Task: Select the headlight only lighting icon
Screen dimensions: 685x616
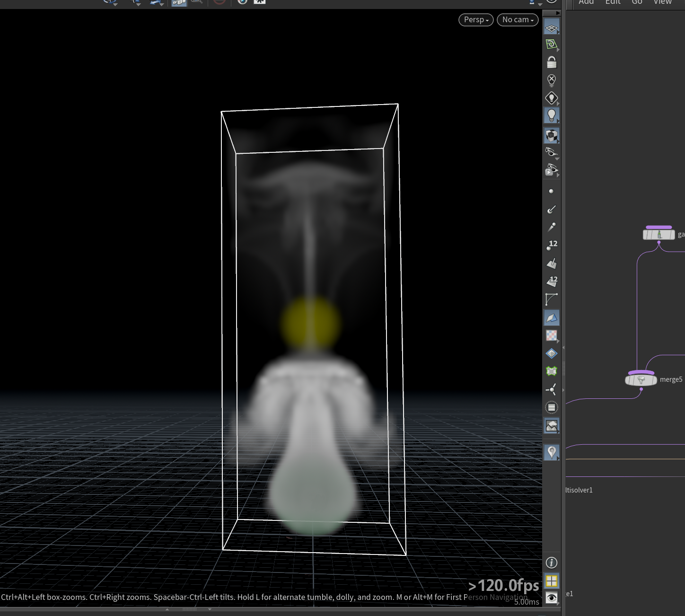Action: click(x=552, y=98)
